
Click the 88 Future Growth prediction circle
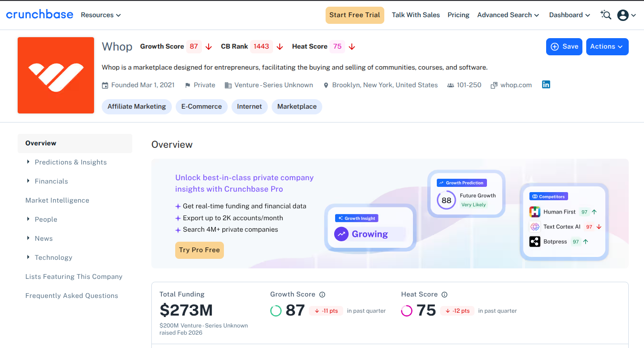pos(446,200)
